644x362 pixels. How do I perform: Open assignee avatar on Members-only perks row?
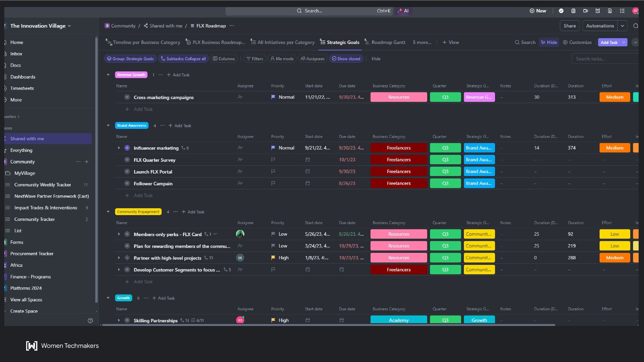tap(240, 234)
